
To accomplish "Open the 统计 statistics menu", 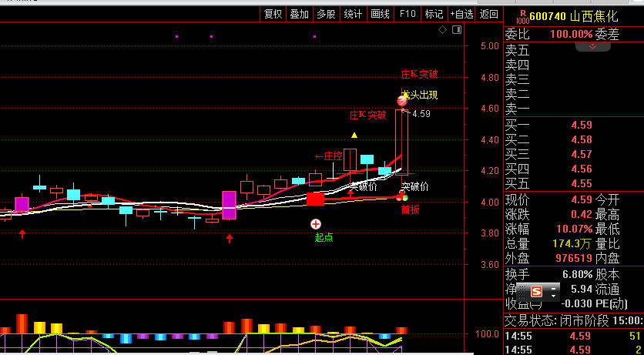I will point(353,14).
